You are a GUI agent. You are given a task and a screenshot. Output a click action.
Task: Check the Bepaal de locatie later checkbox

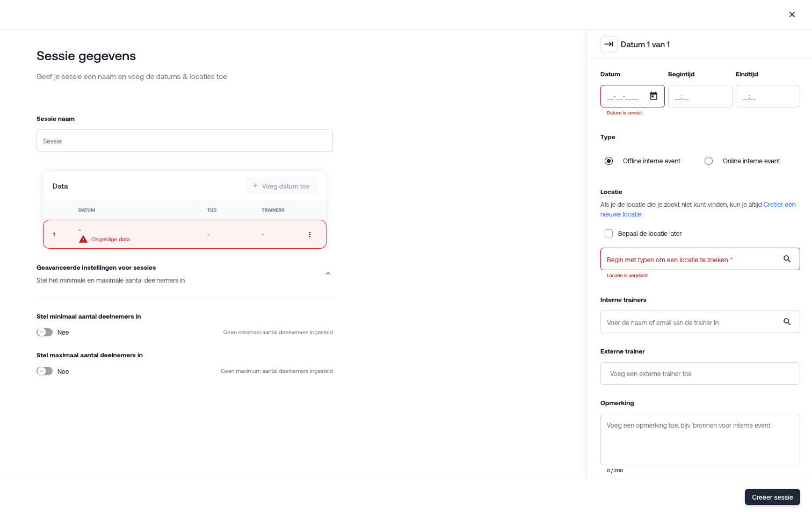(608, 234)
